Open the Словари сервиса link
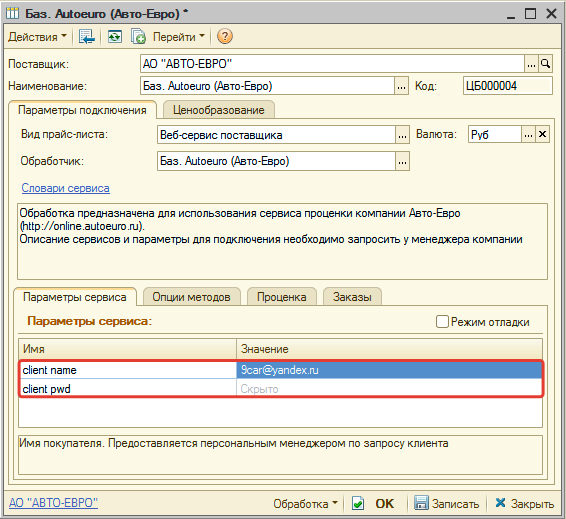 pyautogui.click(x=65, y=188)
